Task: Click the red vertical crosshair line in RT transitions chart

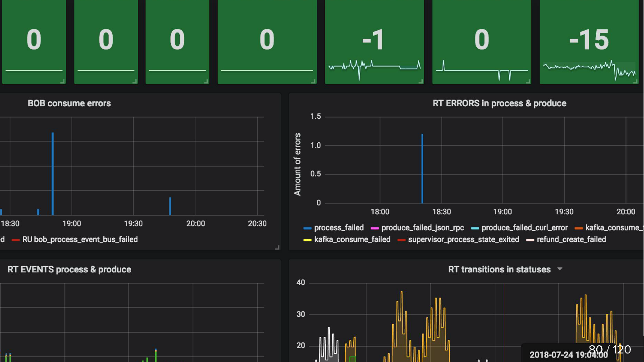Action: pyautogui.click(x=504, y=322)
